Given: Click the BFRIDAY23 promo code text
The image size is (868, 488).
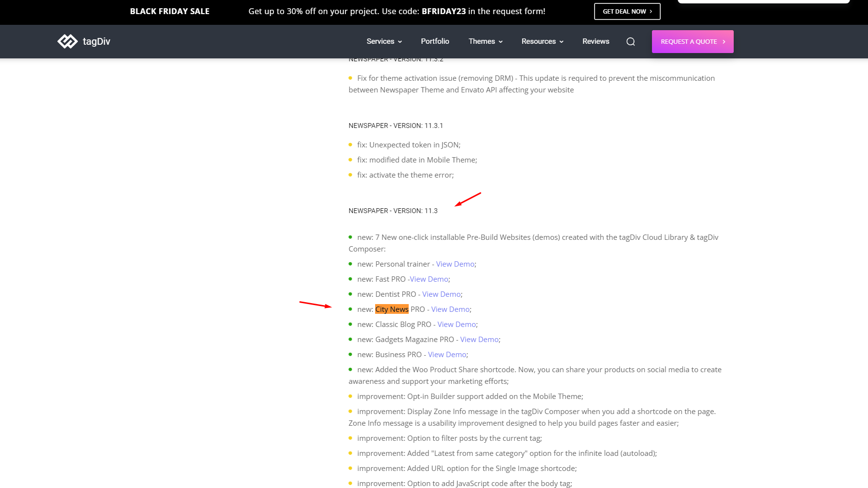Looking at the screenshot, I should point(444,11).
